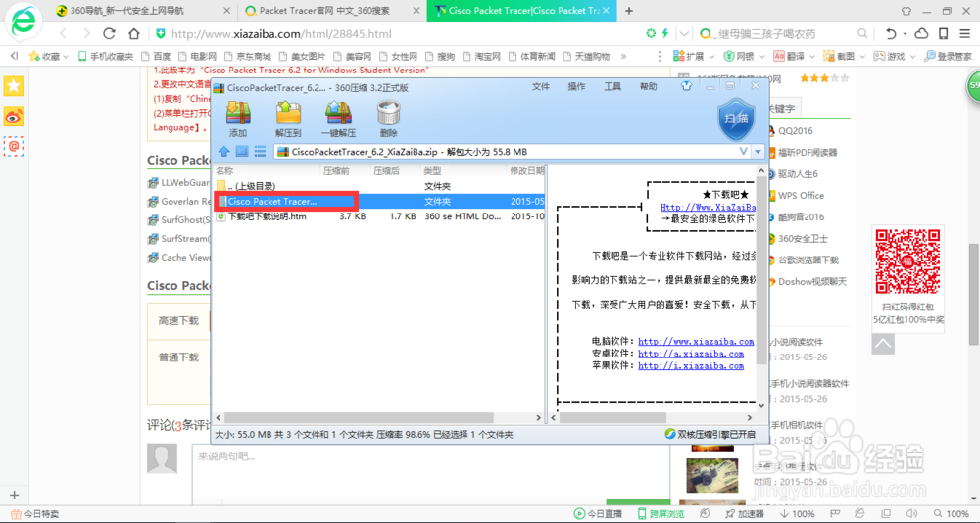980x523 pixels.
Task: Switch to the 360导航 browser tab
Action: [x=142, y=11]
